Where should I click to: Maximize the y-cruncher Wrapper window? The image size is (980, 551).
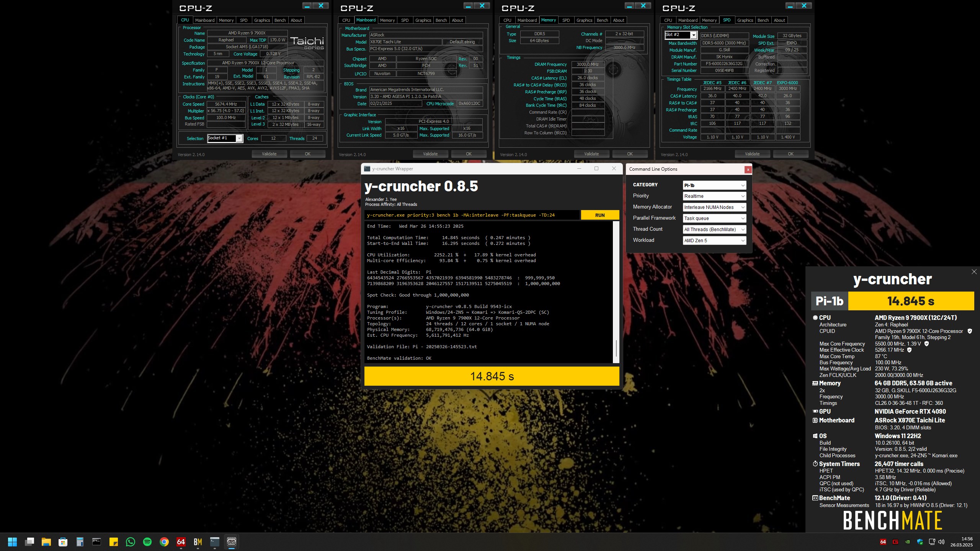(596, 168)
